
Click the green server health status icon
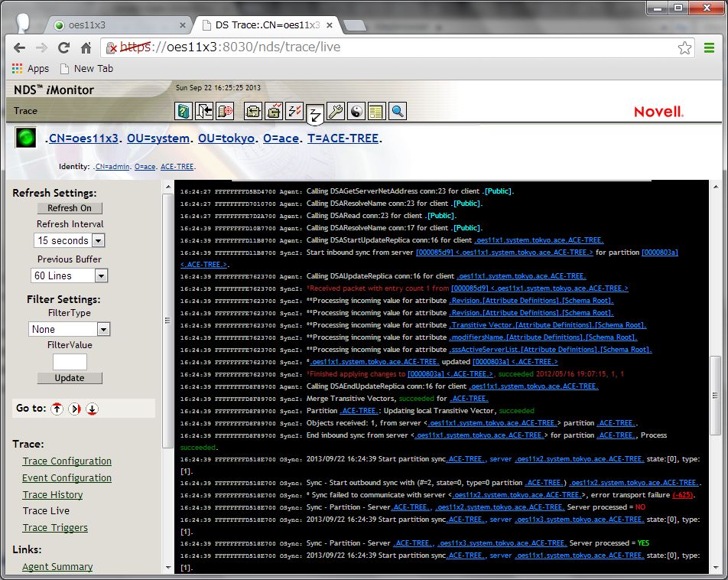pos(25,138)
